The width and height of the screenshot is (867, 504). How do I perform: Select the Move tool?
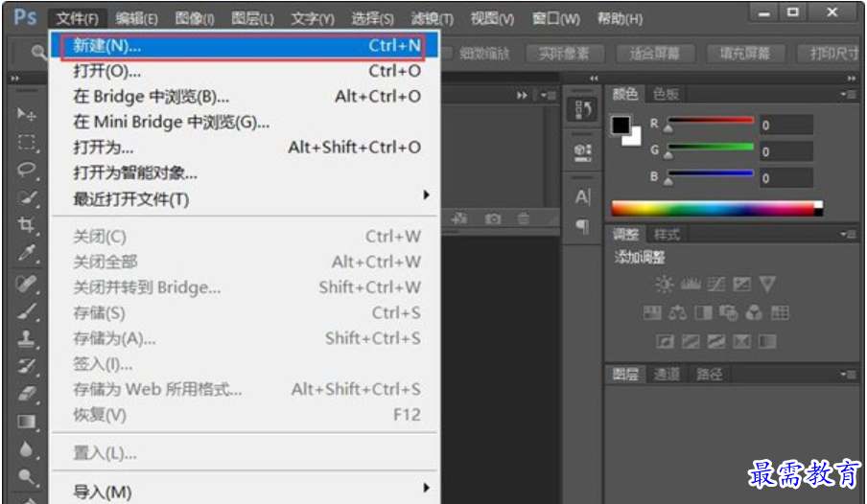pos(26,114)
